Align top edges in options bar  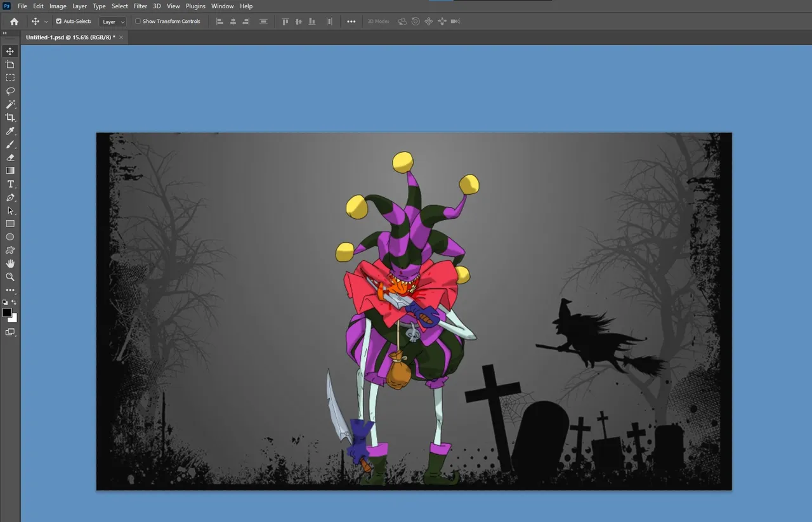tap(285, 22)
